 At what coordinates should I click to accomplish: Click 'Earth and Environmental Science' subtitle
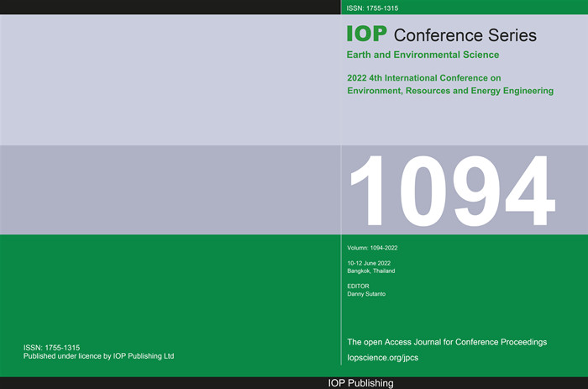click(423, 55)
